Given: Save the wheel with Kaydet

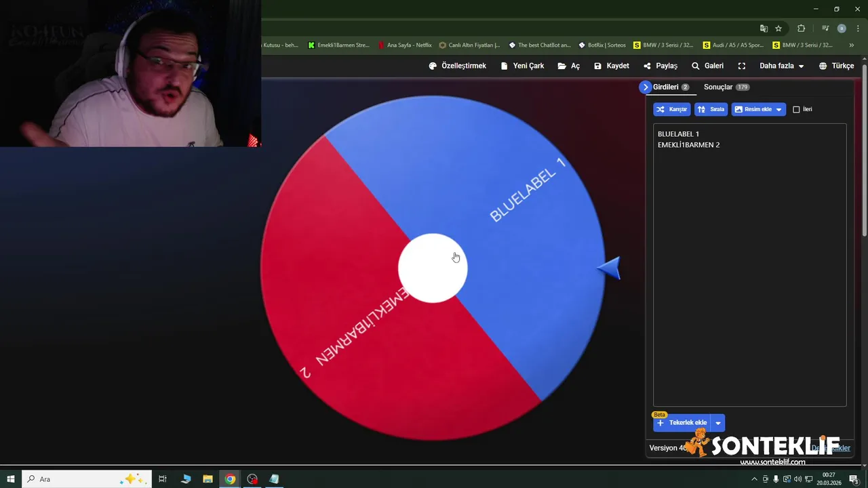Looking at the screenshot, I should pos(612,66).
